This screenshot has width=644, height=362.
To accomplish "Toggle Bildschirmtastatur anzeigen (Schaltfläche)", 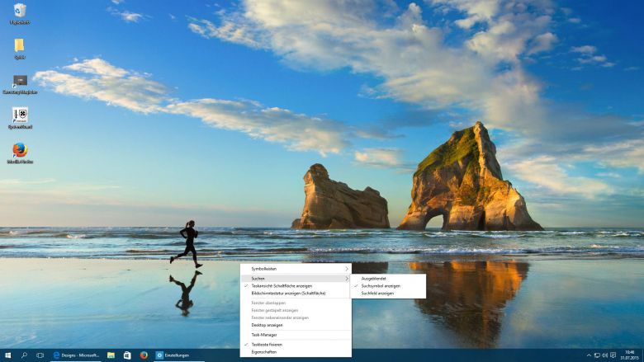I will pos(296,293).
